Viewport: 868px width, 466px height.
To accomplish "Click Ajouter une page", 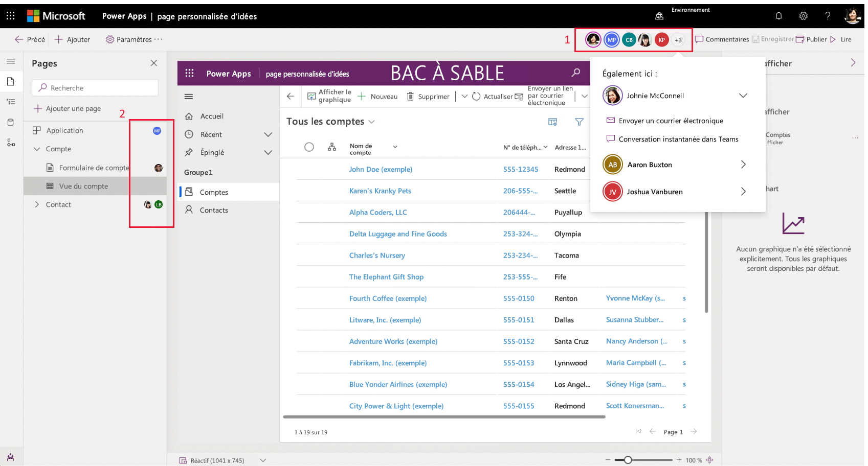I will pos(68,108).
